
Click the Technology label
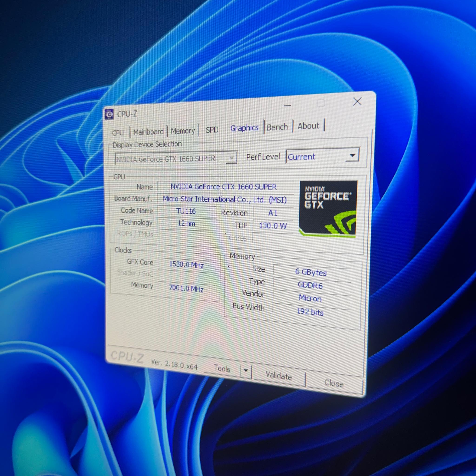point(136,222)
